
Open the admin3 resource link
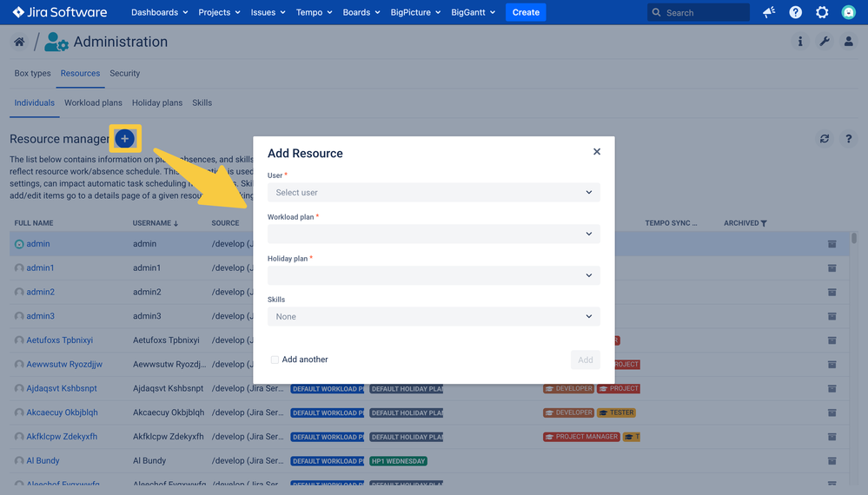pyautogui.click(x=41, y=316)
